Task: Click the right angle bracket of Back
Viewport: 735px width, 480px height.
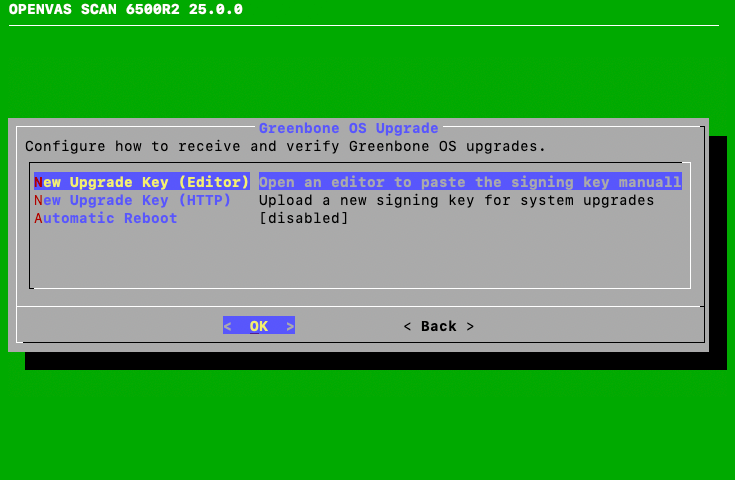Action: point(470,326)
